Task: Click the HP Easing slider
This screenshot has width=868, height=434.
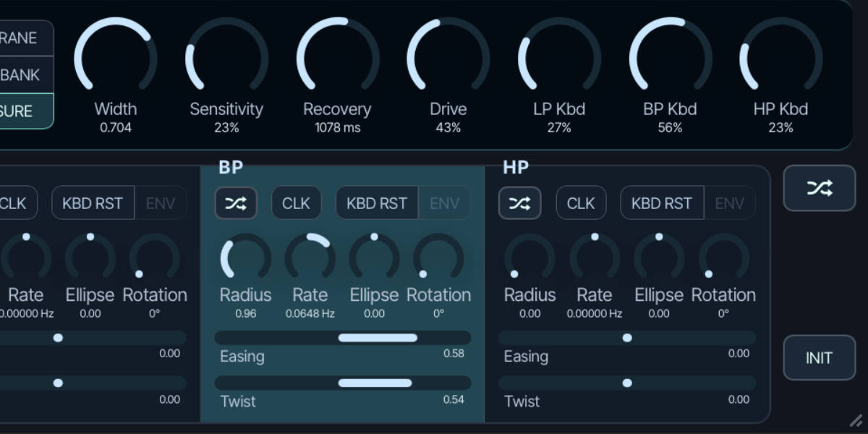Action: point(627,338)
